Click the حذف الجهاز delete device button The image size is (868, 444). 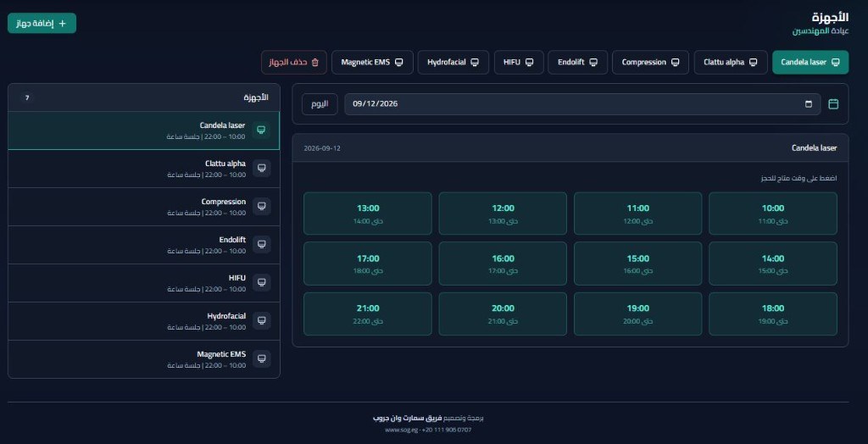pyautogui.click(x=294, y=63)
